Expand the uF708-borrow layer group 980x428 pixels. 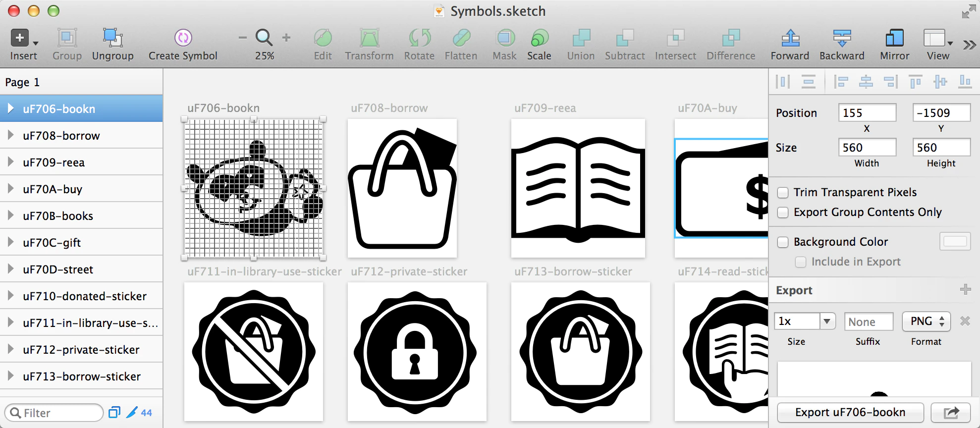click(10, 135)
